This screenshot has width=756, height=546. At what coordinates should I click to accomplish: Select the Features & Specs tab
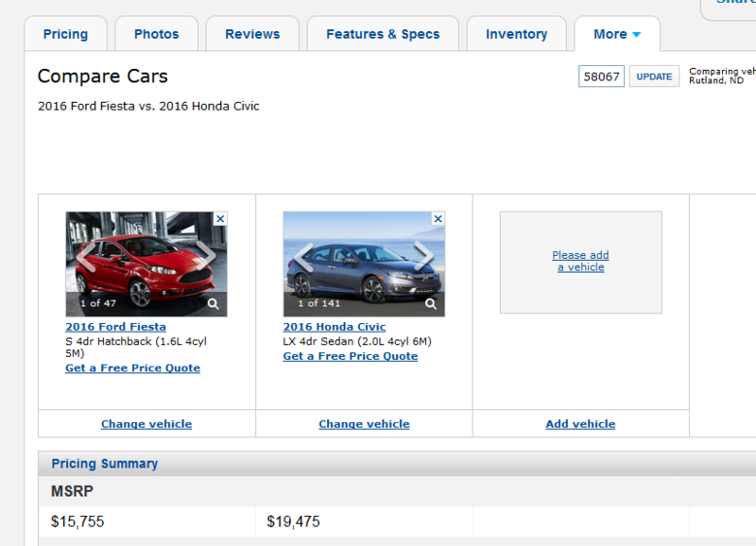click(x=383, y=34)
